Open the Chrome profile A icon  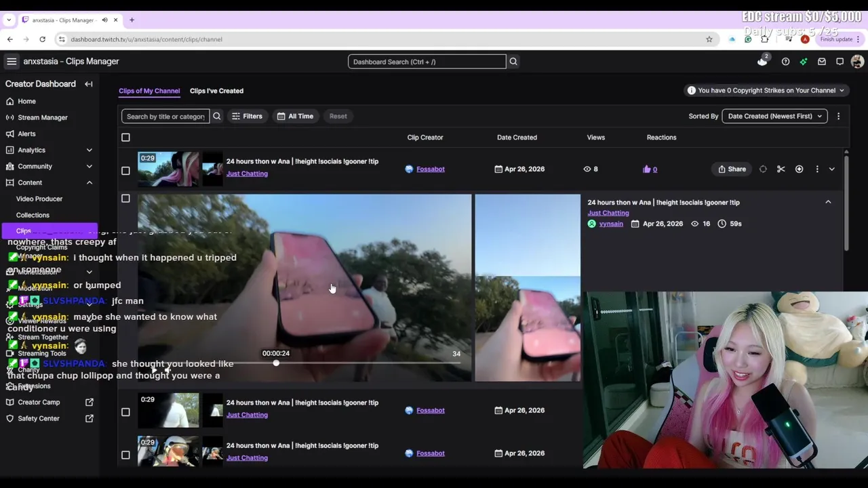coord(805,39)
